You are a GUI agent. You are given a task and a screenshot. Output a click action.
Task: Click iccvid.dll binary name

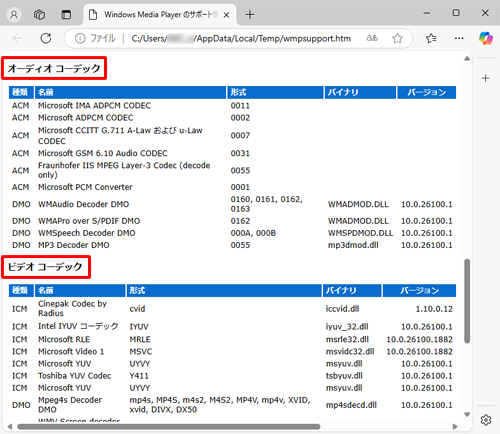tap(342, 309)
